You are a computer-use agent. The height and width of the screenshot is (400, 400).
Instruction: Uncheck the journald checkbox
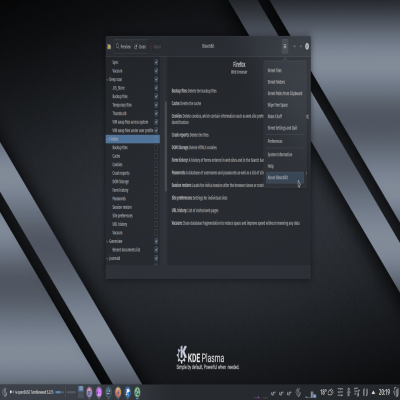tap(156, 258)
